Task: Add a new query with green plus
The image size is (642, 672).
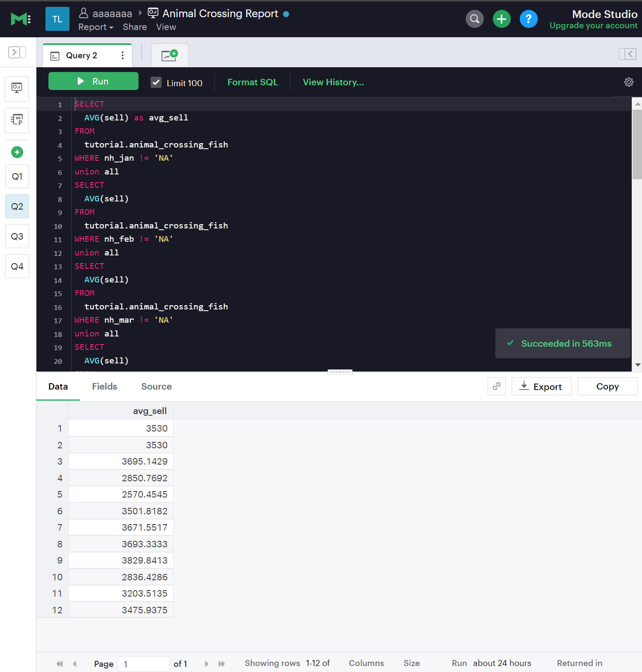Action: (x=17, y=152)
